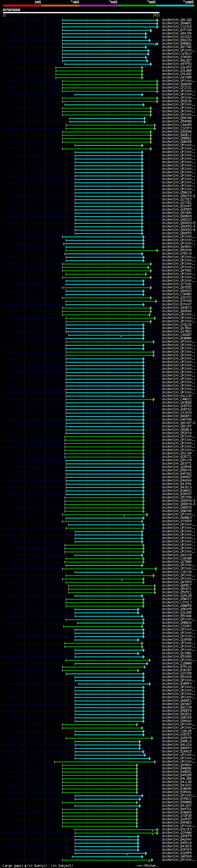Select the UniRef100_Q4P9G9 label

pos(177,856)
